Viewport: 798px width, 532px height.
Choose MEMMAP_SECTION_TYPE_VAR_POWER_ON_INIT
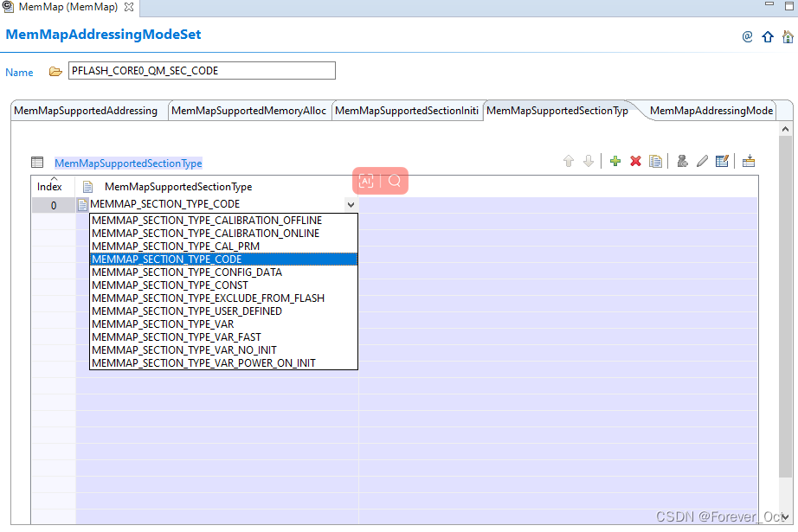223,363
